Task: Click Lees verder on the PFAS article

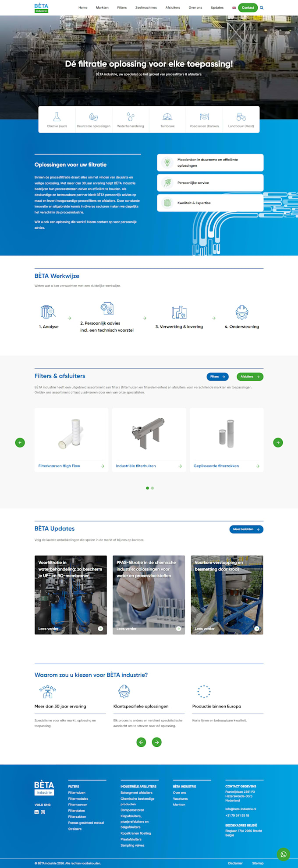Action: coord(126,629)
